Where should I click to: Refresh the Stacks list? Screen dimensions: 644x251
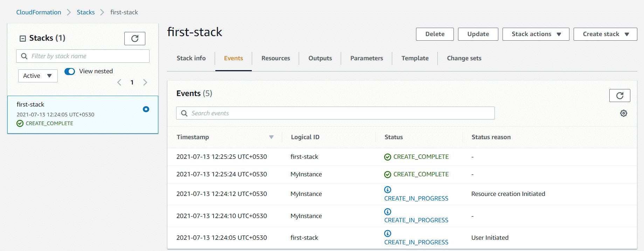(x=135, y=39)
